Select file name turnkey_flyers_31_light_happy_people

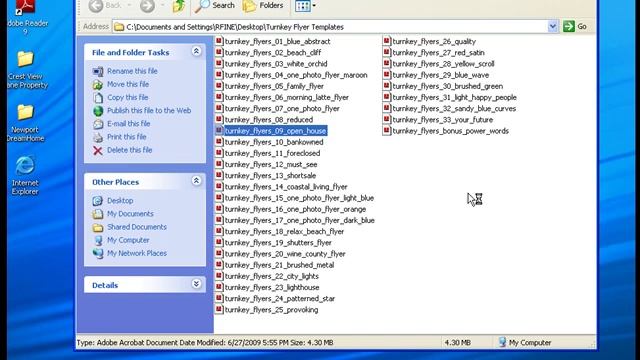tap(454, 98)
